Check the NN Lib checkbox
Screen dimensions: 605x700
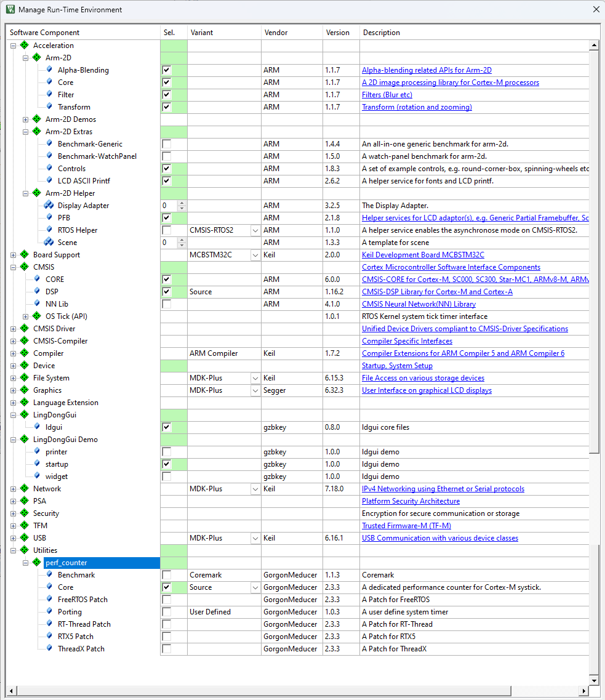coord(166,304)
